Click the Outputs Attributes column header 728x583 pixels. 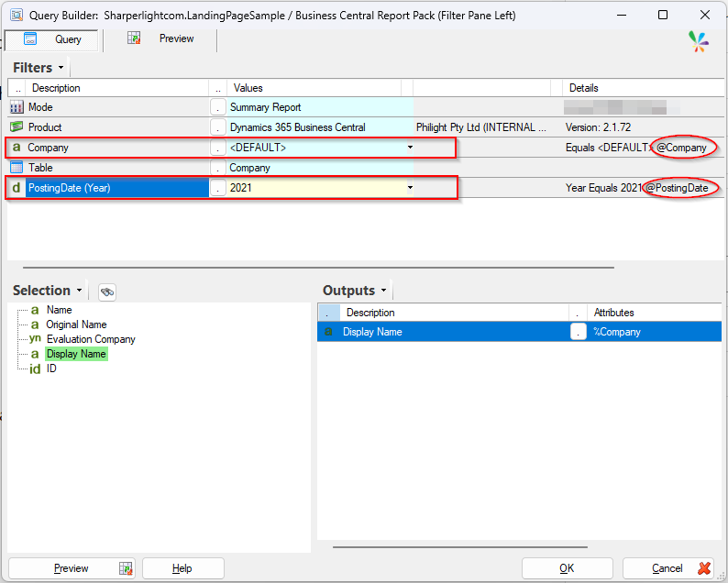[x=654, y=313]
